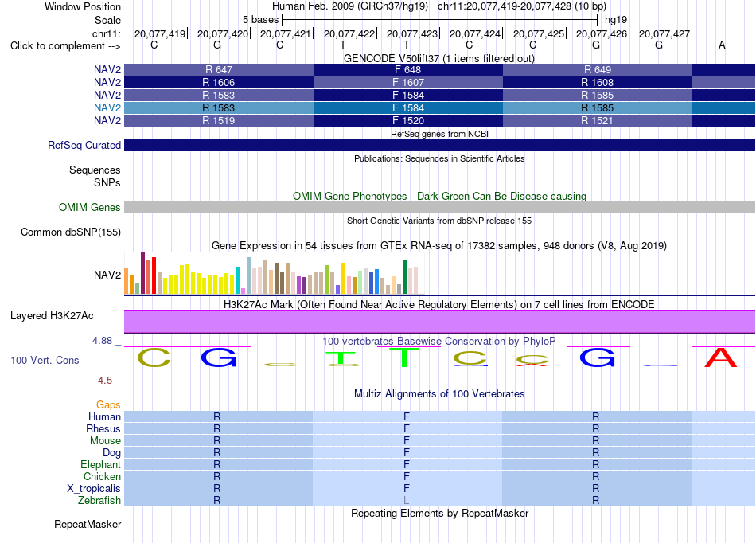This screenshot has height=543, width=756.
Task: Click 'Click to complement -->' label
Action: (65, 46)
